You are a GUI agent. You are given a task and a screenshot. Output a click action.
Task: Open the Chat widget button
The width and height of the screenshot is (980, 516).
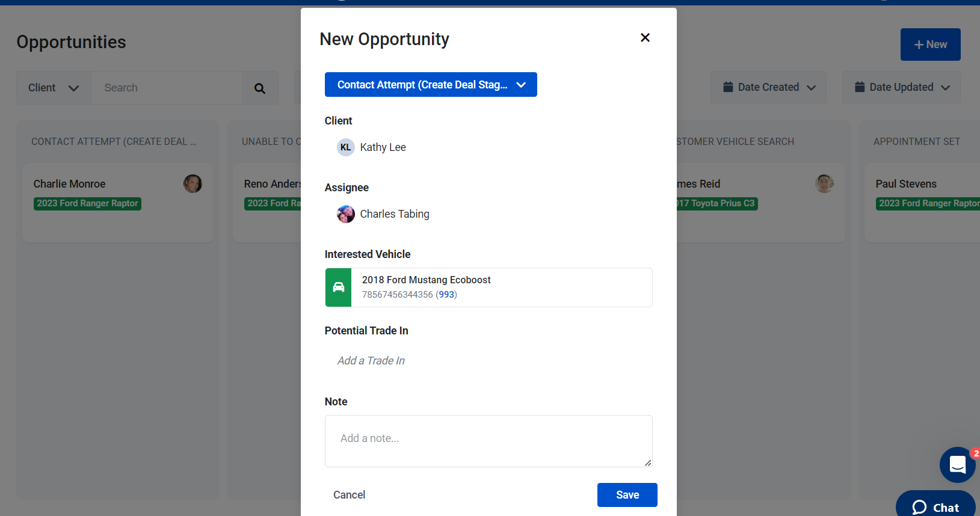935,505
